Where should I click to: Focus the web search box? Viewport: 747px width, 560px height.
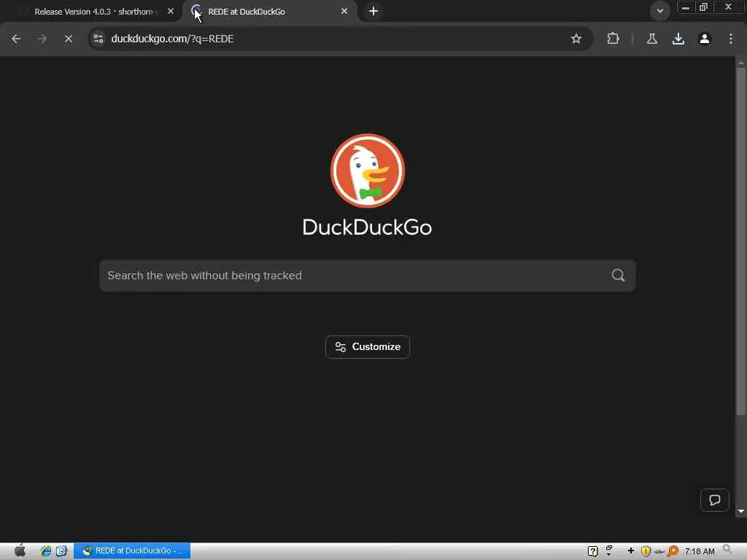(x=368, y=275)
